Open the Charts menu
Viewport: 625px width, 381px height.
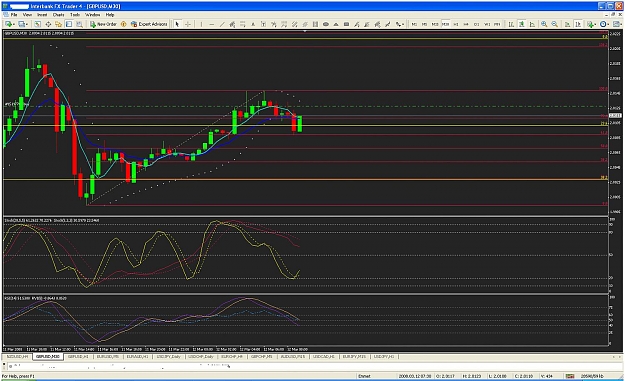point(59,15)
